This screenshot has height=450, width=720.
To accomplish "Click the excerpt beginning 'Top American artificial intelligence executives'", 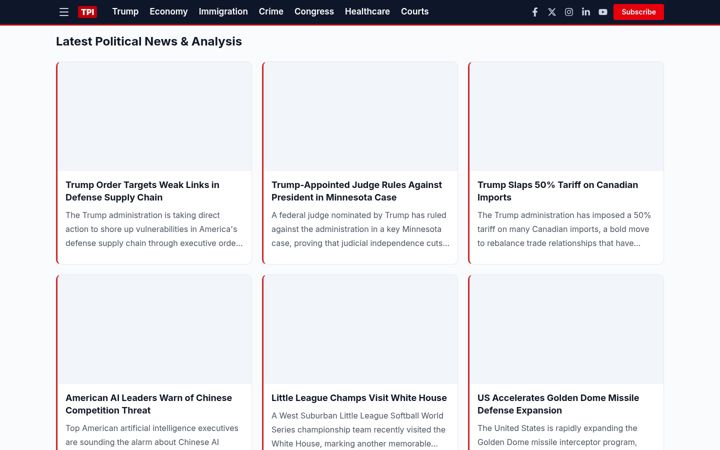I will click(x=152, y=435).
